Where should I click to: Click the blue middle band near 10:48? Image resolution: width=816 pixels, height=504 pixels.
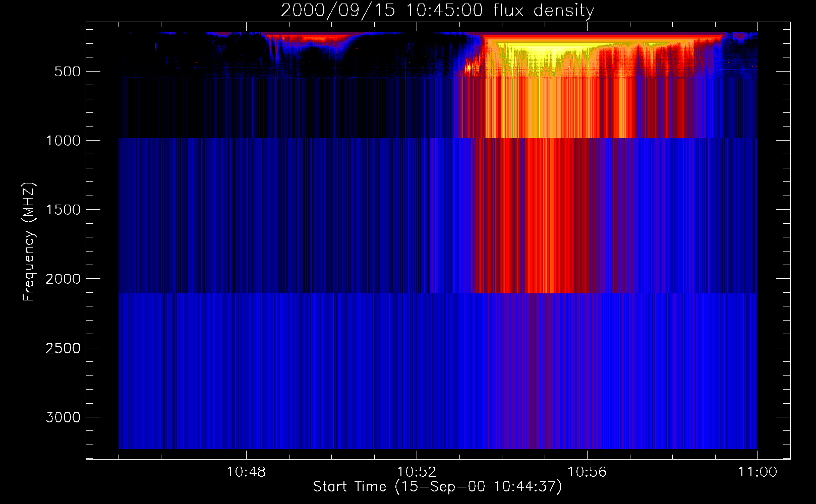[x=246, y=217]
